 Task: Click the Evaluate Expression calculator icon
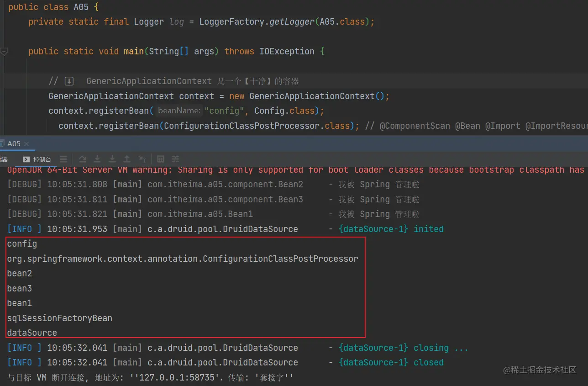[x=161, y=159]
